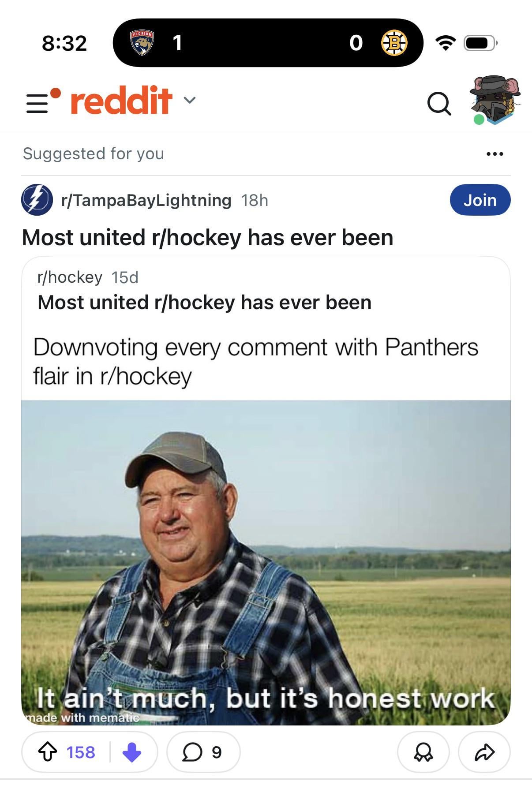This screenshot has height=785, width=532.
Task: Tap the Boston Bruins logo in score
Action: click(x=394, y=43)
